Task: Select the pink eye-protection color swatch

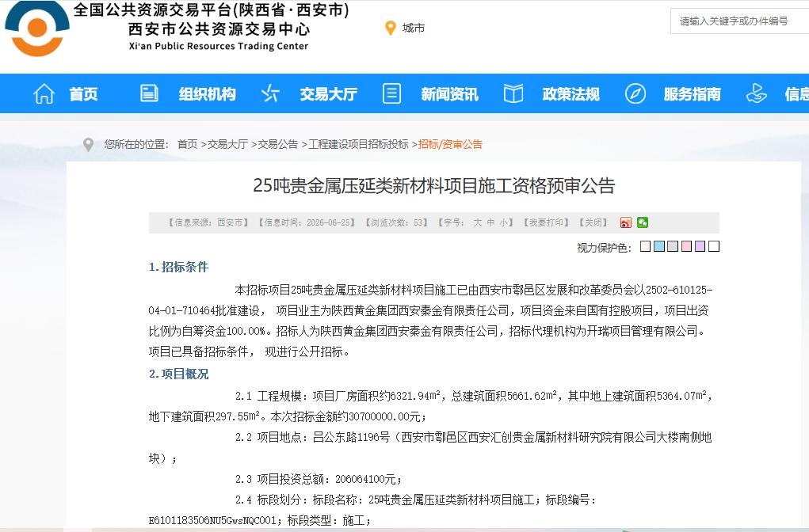Action: pos(686,246)
